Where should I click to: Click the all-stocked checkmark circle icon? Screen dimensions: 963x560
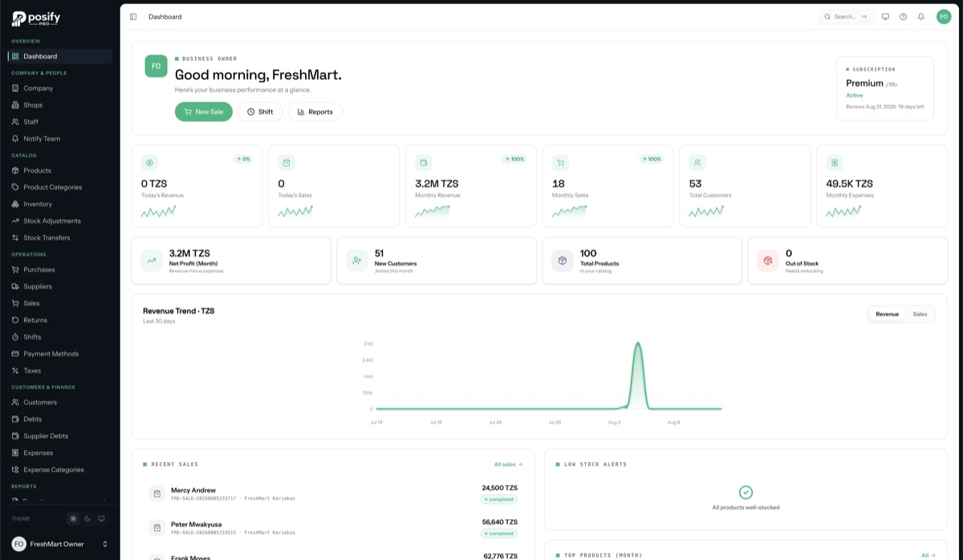[x=746, y=493]
